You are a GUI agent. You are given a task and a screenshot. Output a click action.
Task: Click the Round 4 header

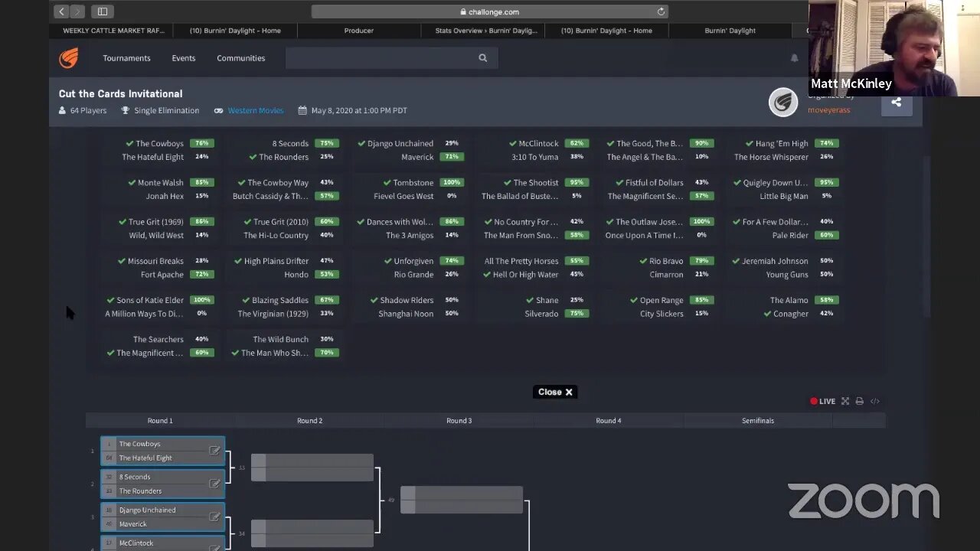coord(609,420)
